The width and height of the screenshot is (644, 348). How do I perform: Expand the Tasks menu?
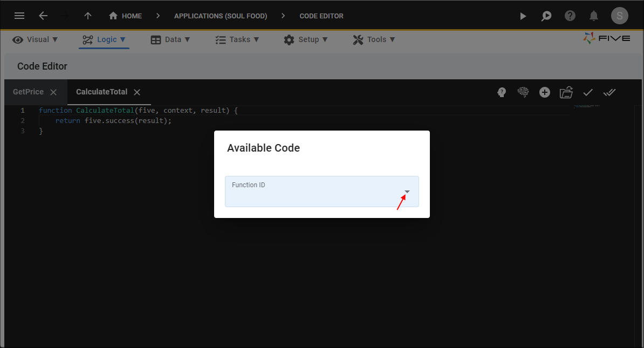[237, 39]
